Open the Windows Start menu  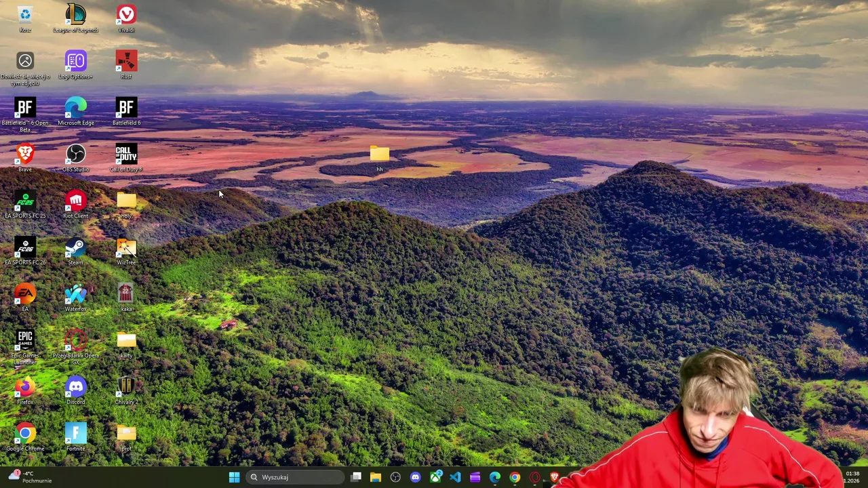[x=234, y=477]
